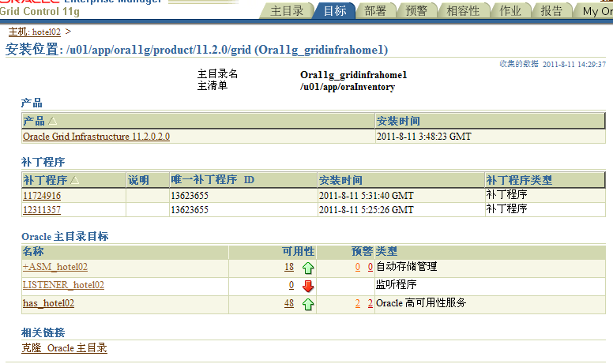Open patch 11724916 link

(x=42, y=195)
